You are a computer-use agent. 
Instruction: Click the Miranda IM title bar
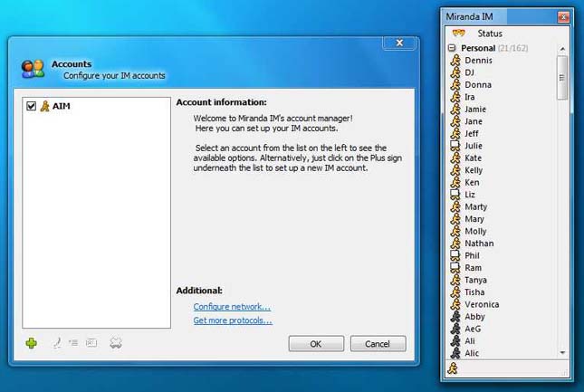[499, 17]
